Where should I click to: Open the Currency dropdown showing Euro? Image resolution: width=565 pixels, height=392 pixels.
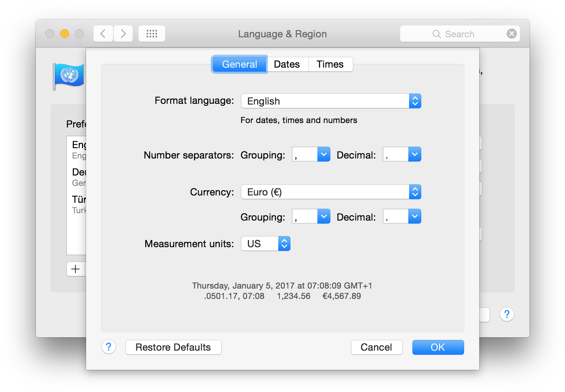tap(331, 192)
